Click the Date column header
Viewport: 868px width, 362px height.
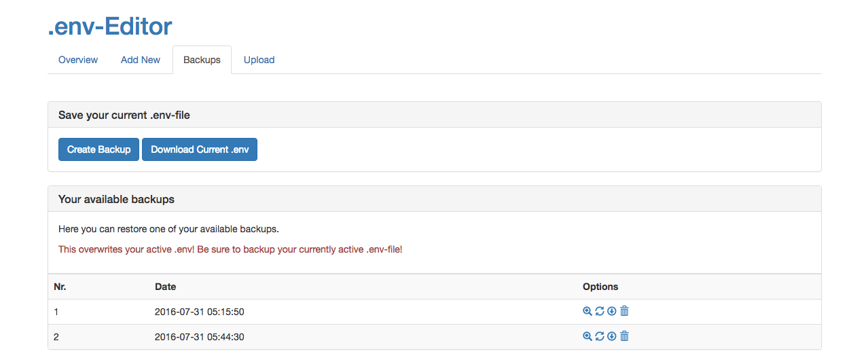pyautogui.click(x=166, y=287)
